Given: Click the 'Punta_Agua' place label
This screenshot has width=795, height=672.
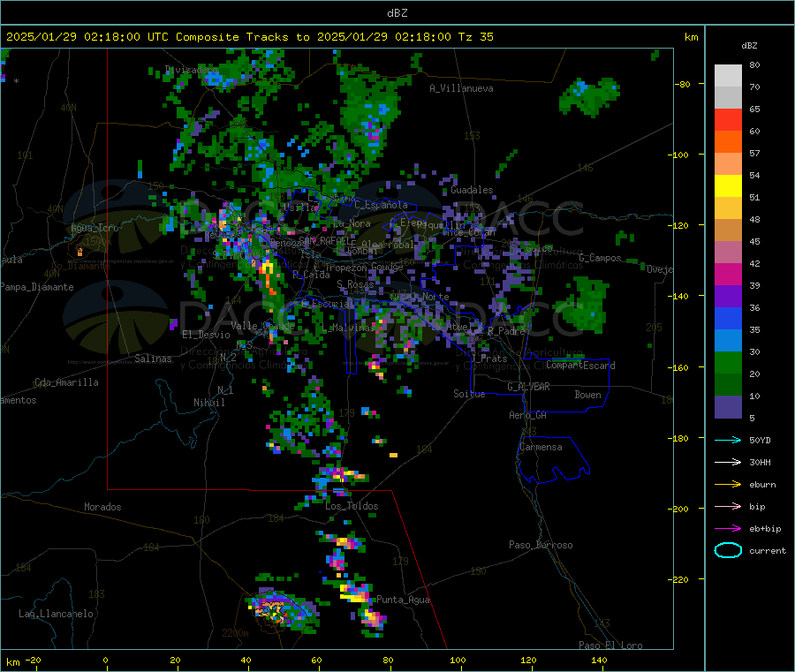Looking at the screenshot, I should point(403,600).
